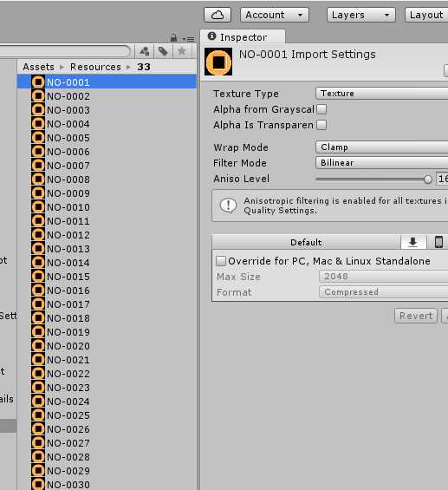Click the Search by Type icon
Screen dimensions: 448x490
[144, 51]
